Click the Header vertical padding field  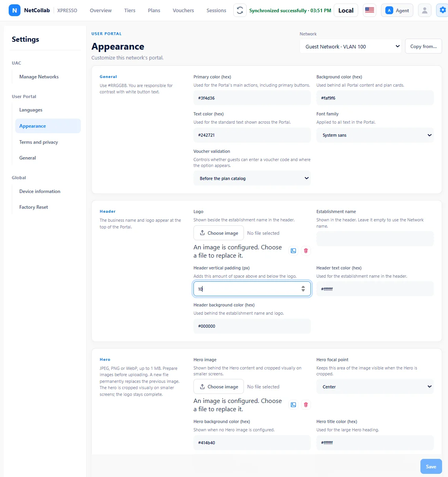pyautogui.click(x=252, y=289)
